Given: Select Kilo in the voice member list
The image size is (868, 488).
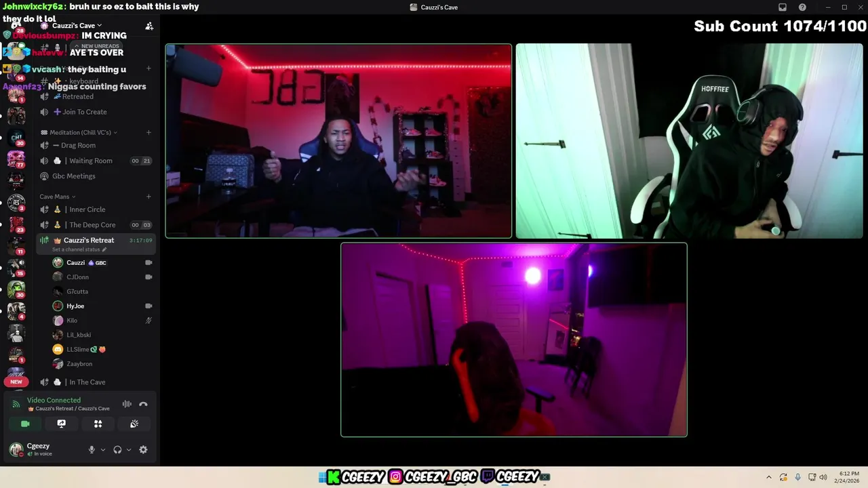Looking at the screenshot, I should [102, 321].
